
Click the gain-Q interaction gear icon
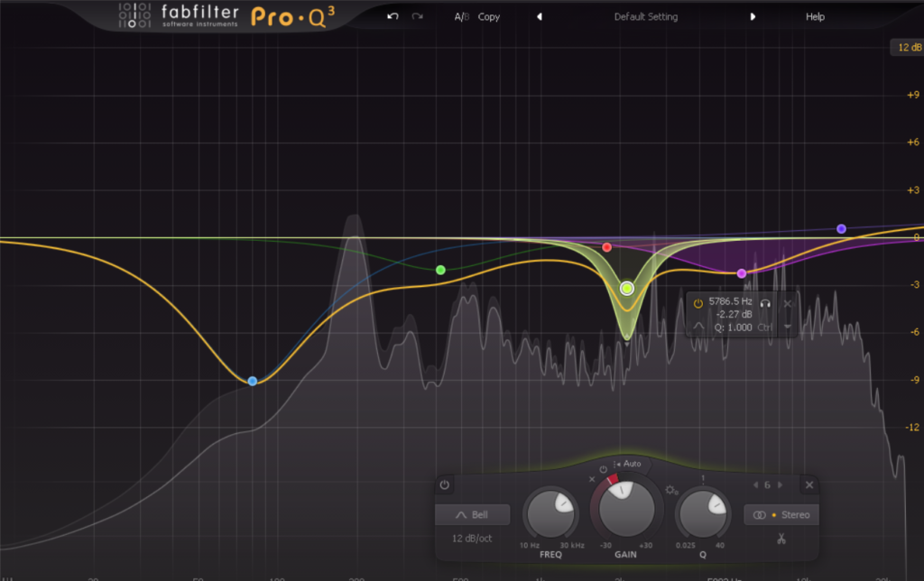coord(671,490)
